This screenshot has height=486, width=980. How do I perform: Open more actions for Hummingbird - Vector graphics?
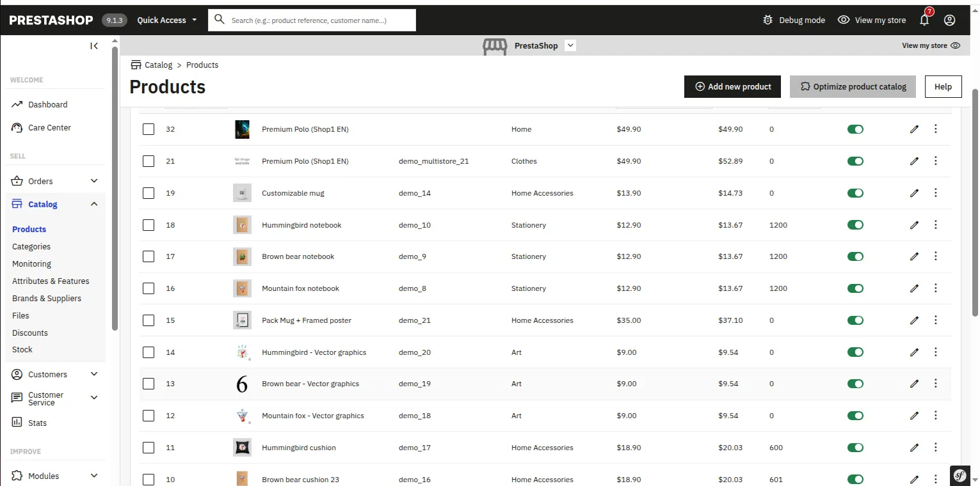pyautogui.click(x=936, y=352)
